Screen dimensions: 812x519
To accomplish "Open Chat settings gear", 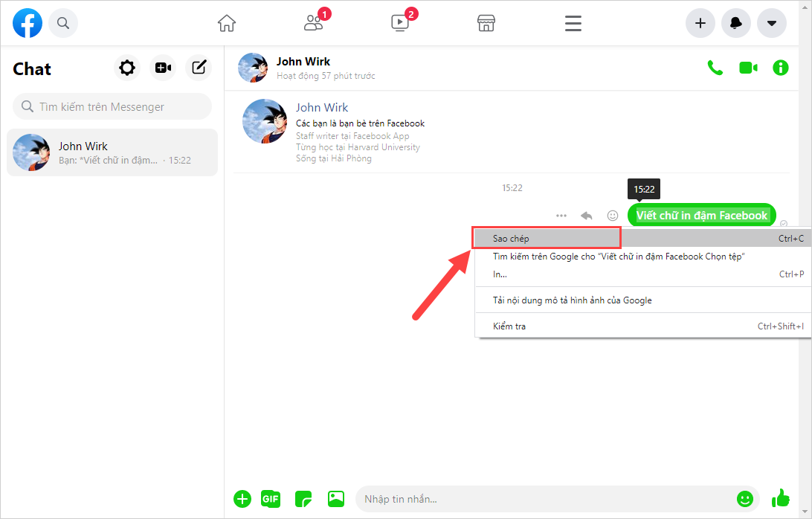I will coord(127,68).
